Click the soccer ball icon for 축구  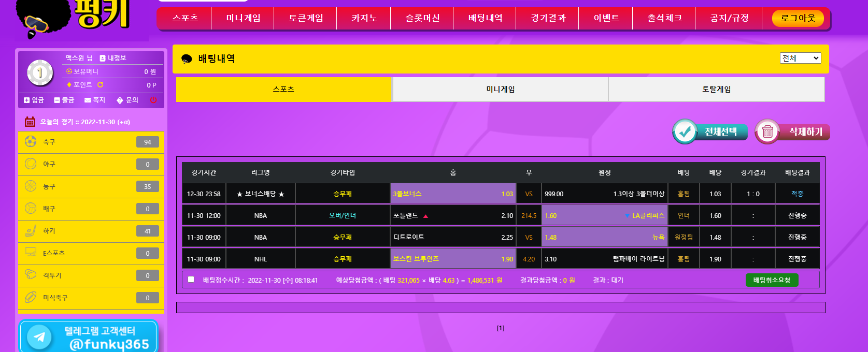[x=31, y=141]
